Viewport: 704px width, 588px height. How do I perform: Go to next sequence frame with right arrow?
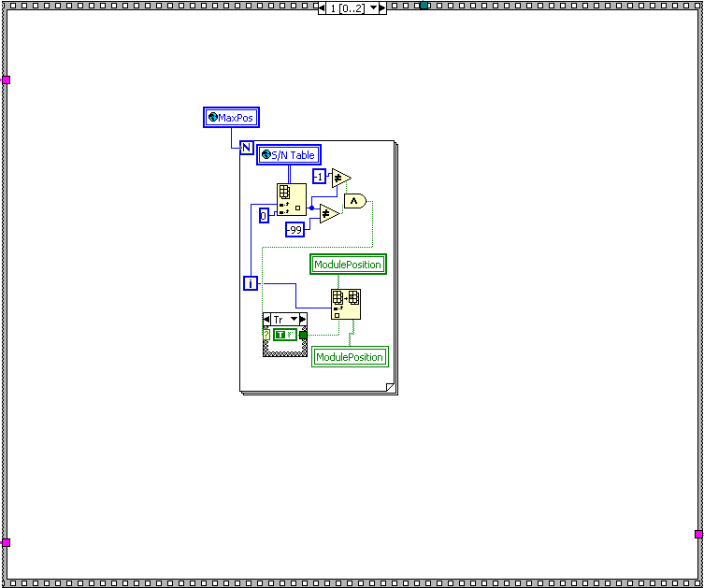coord(381,7)
